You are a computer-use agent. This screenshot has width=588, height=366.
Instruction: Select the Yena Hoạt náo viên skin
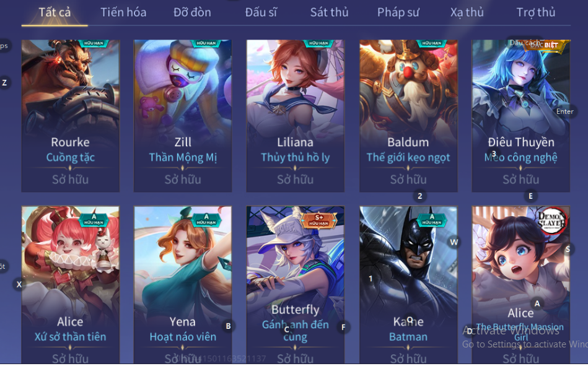click(183, 285)
